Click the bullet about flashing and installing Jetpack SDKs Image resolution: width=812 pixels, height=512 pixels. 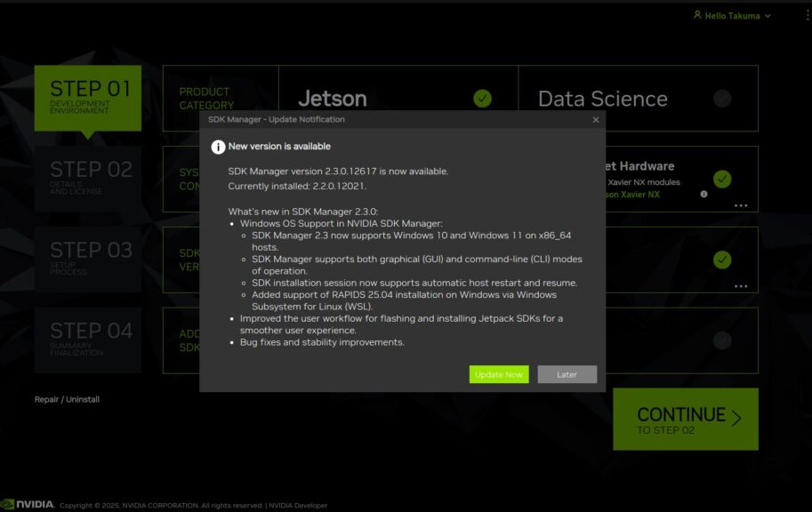[x=401, y=324]
